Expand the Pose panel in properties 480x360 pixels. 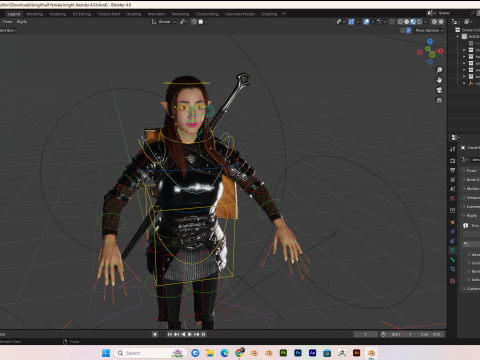coord(471,170)
